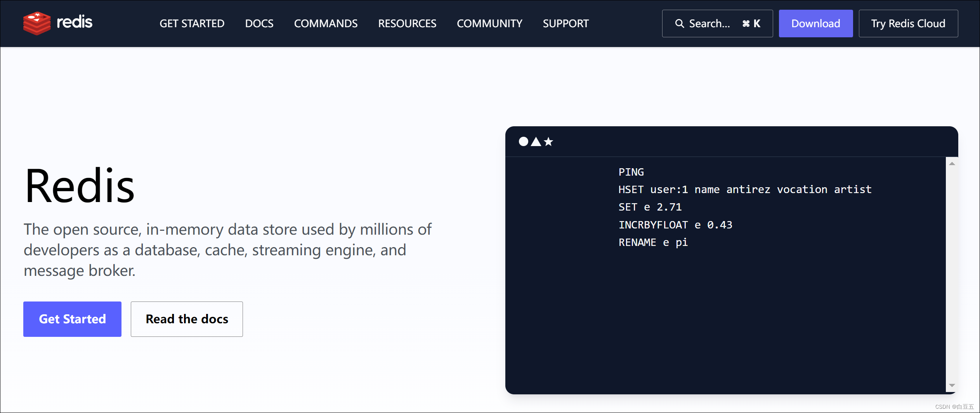Open the COMMUNITY navigation item
The width and height of the screenshot is (980, 413).
pyautogui.click(x=489, y=23)
